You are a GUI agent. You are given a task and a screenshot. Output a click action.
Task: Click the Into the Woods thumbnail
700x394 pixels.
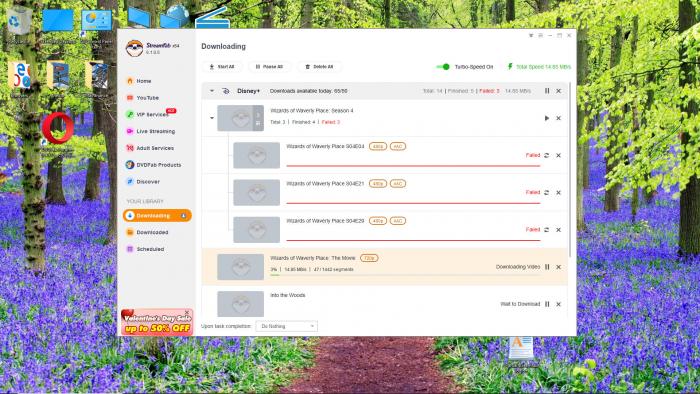pyautogui.click(x=240, y=304)
